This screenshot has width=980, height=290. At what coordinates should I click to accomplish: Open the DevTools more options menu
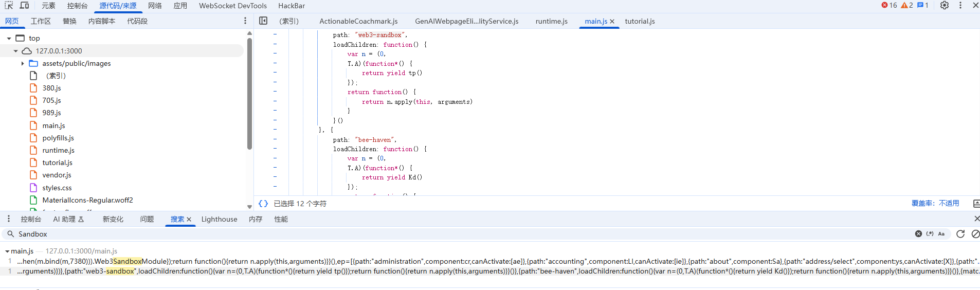pyautogui.click(x=960, y=5)
